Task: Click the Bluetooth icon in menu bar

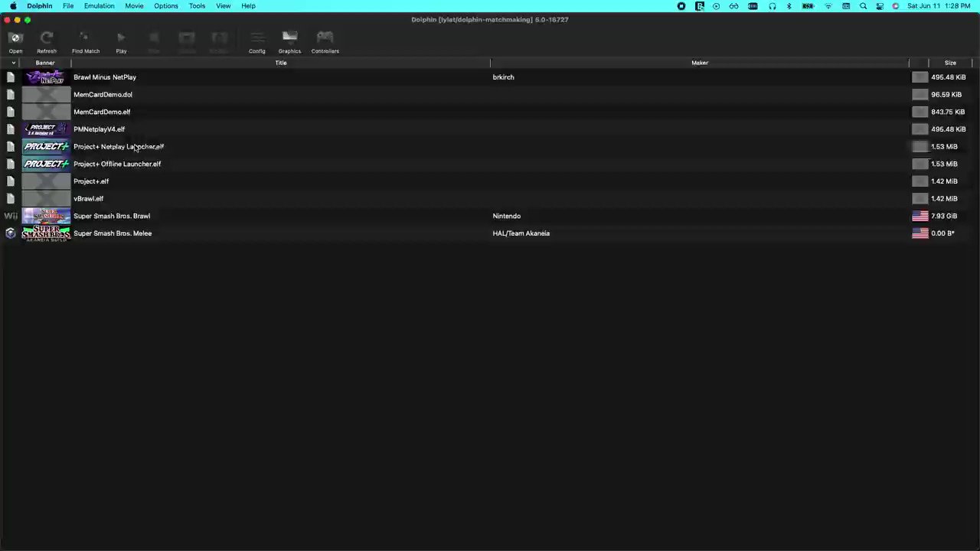Action: click(789, 6)
